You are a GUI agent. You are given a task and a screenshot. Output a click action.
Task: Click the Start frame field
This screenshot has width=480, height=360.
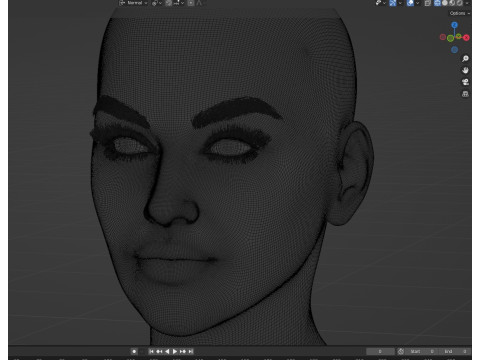[422, 351]
